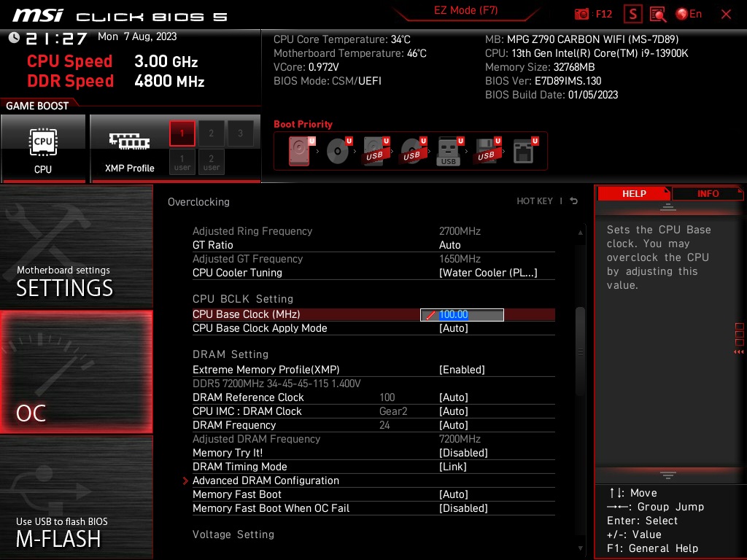
Task: Select the network boot device icon
Action: [525, 151]
